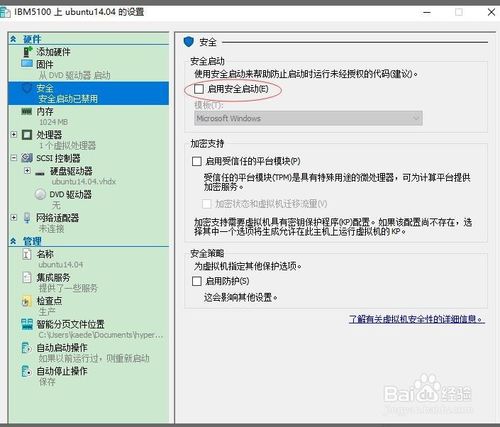The width and height of the screenshot is (500, 427).
Task: Click the 1024 MB memory value
Action: coord(53,122)
